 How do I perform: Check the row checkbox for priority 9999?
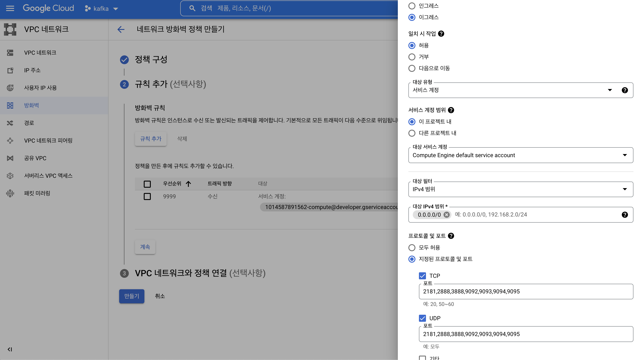147,196
